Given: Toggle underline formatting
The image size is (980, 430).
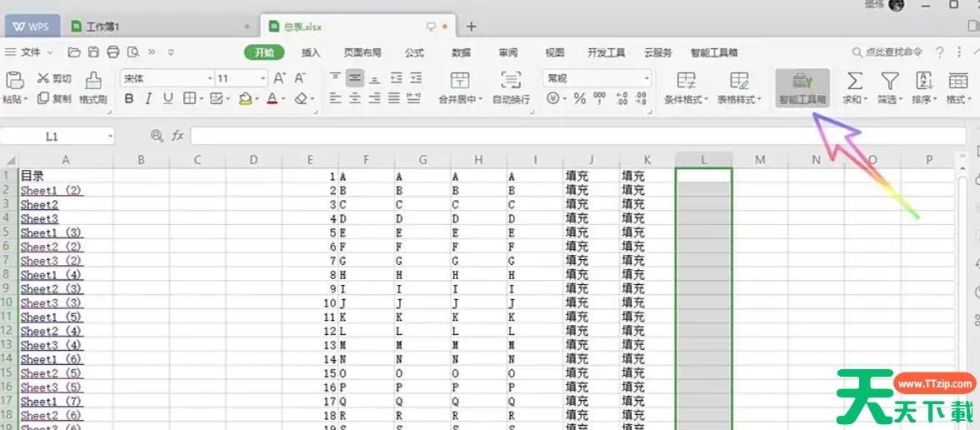Looking at the screenshot, I should click(x=168, y=99).
